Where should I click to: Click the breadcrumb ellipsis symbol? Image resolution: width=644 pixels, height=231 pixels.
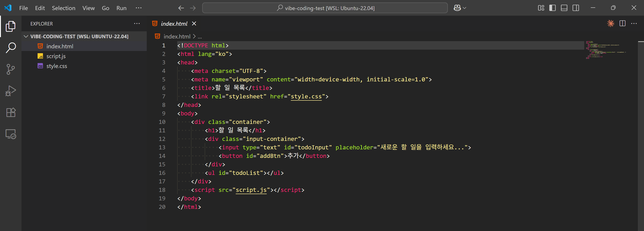[200, 36]
